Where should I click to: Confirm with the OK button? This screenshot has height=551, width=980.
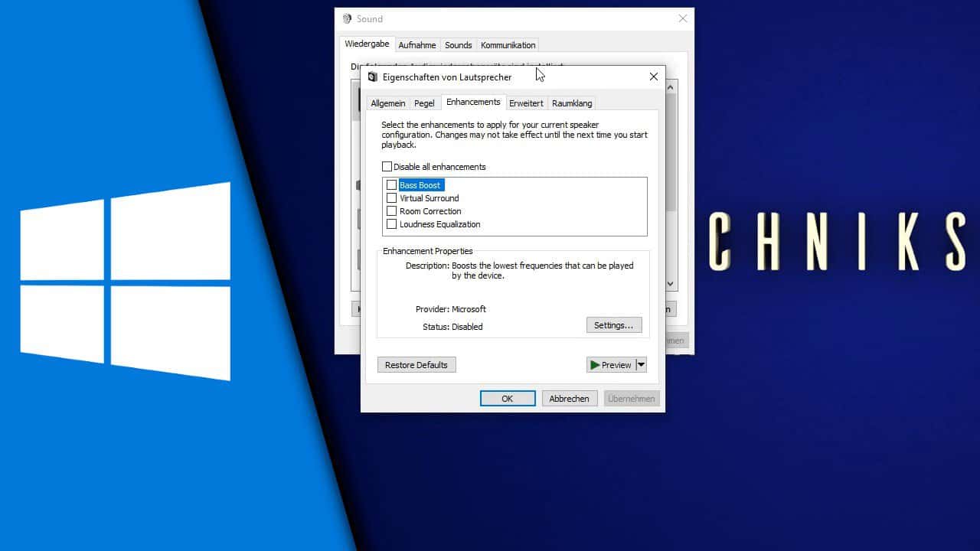pyautogui.click(x=508, y=399)
